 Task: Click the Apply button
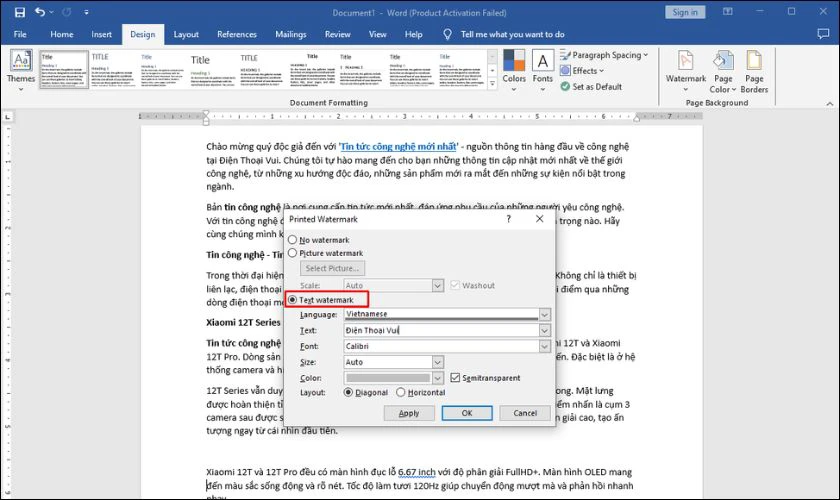(409, 413)
